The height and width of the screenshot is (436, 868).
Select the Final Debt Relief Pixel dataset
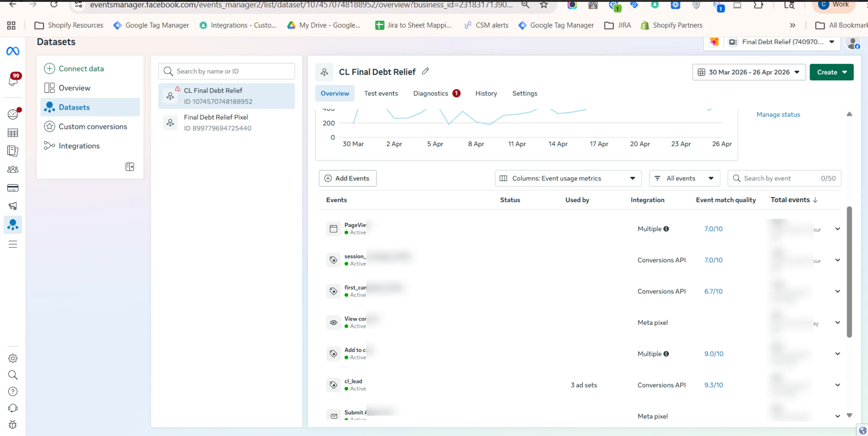[226, 123]
